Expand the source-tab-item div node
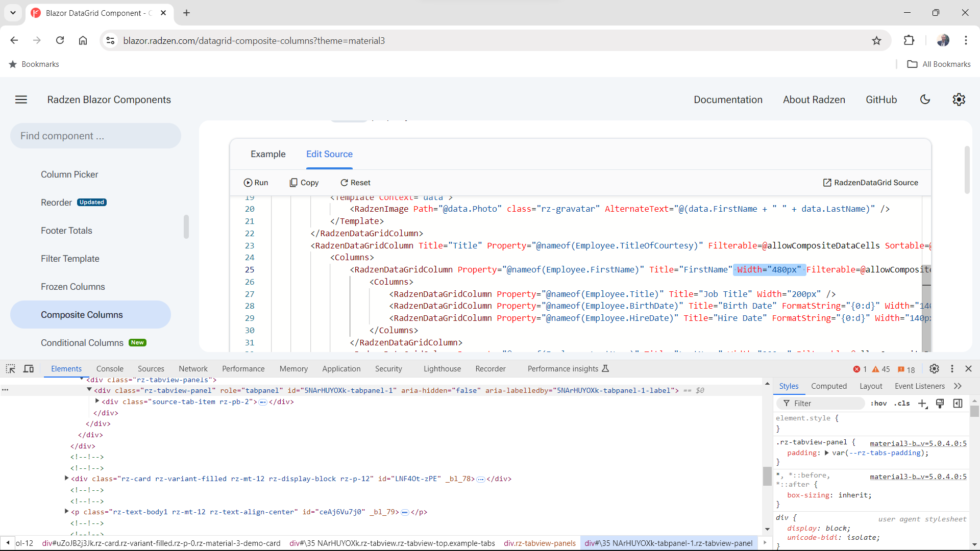 pyautogui.click(x=97, y=402)
